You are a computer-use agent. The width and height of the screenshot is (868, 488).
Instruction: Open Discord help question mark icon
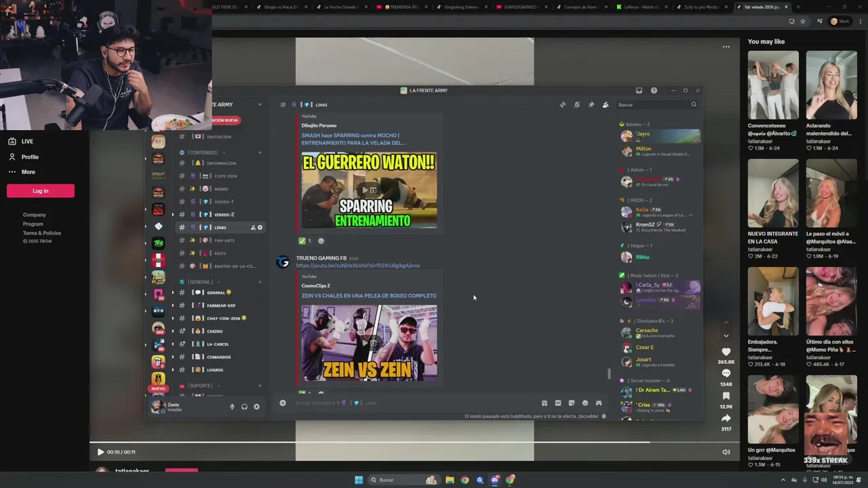(x=654, y=90)
